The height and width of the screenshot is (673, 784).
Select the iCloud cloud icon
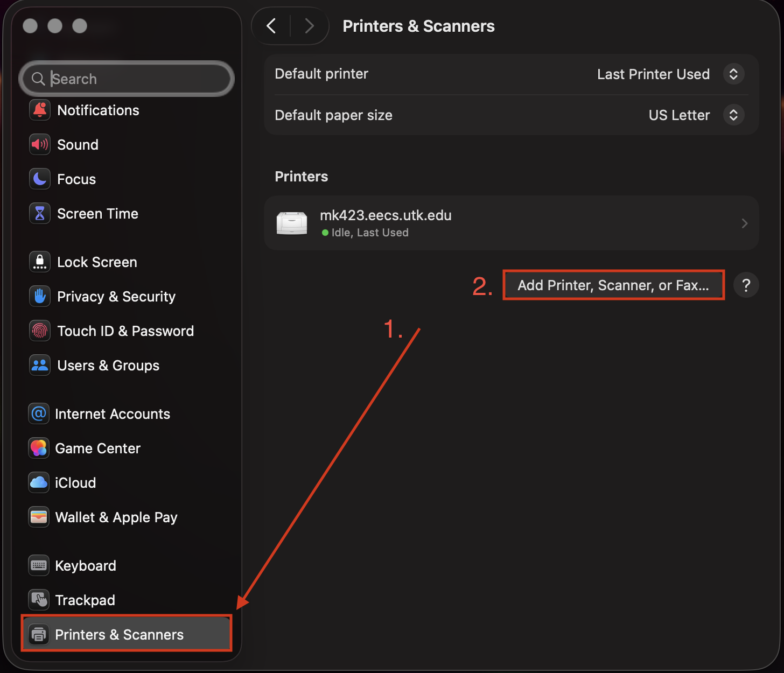click(x=39, y=483)
